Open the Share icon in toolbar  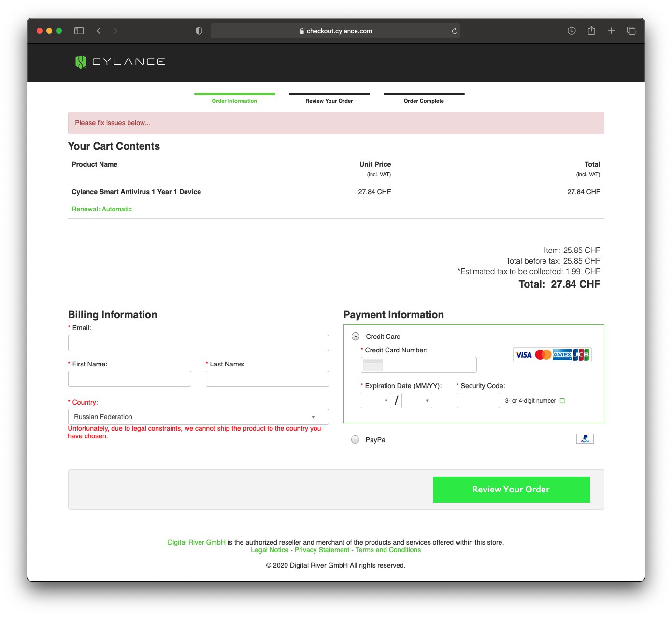(591, 30)
